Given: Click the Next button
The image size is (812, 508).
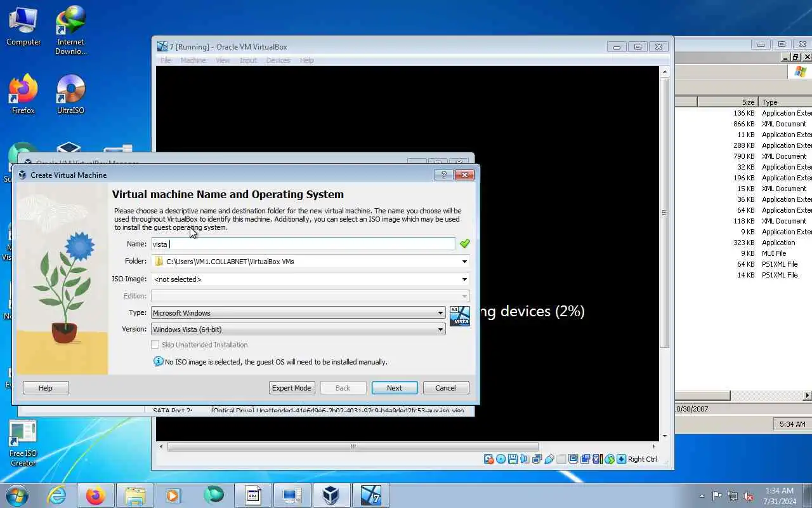Looking at the screenshot, I should [x=395, y=388].
